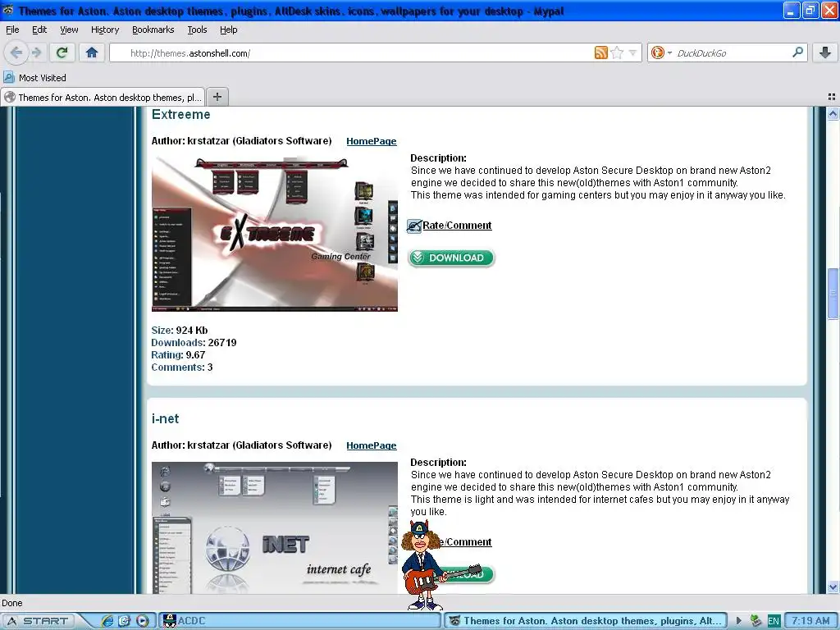Click the i-net theme title
The width and height of the screenshot is (840, 630).
tap(165, 419)
